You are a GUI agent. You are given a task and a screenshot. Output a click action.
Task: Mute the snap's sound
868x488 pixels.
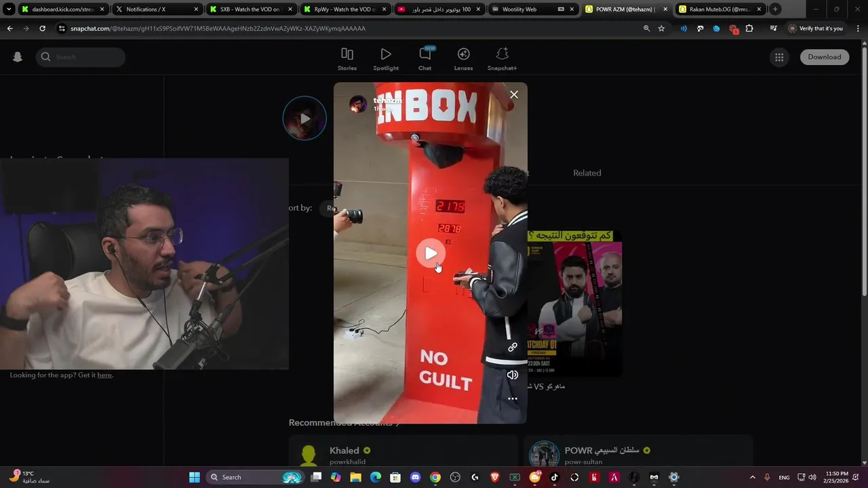pos(513,375)
